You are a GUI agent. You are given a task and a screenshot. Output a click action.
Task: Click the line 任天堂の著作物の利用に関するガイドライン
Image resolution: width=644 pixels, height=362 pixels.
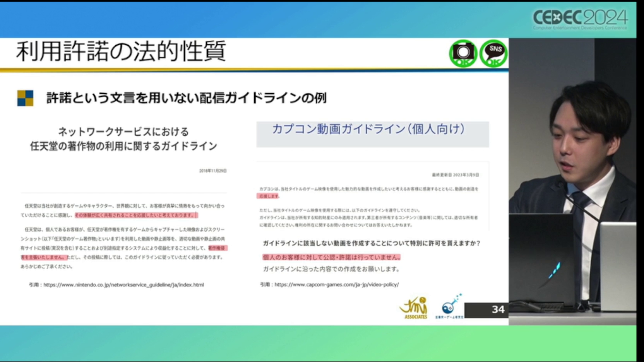(123, 146)
